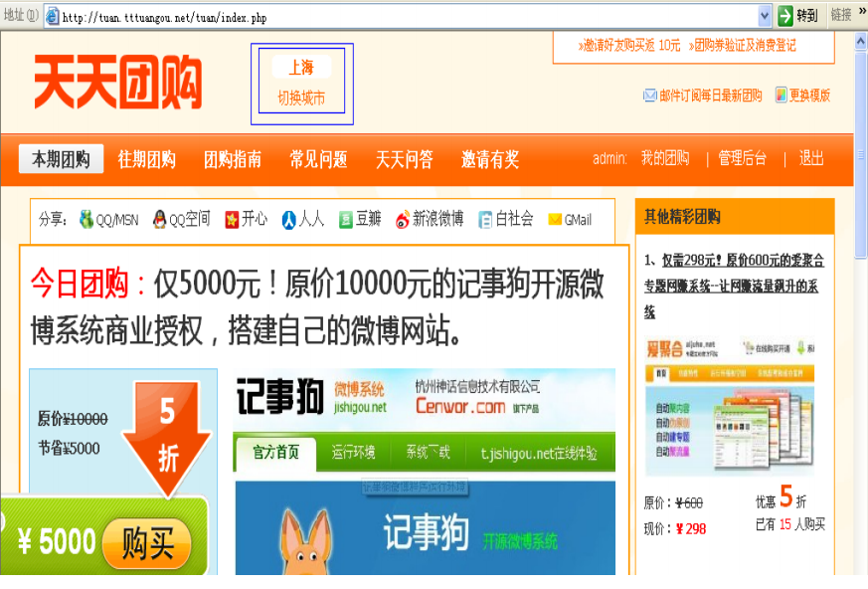Image resolution: width=868 pixels, height=589 pixels.
Task: Open 管理后台 admin link
Action: (x=743, y=158)
